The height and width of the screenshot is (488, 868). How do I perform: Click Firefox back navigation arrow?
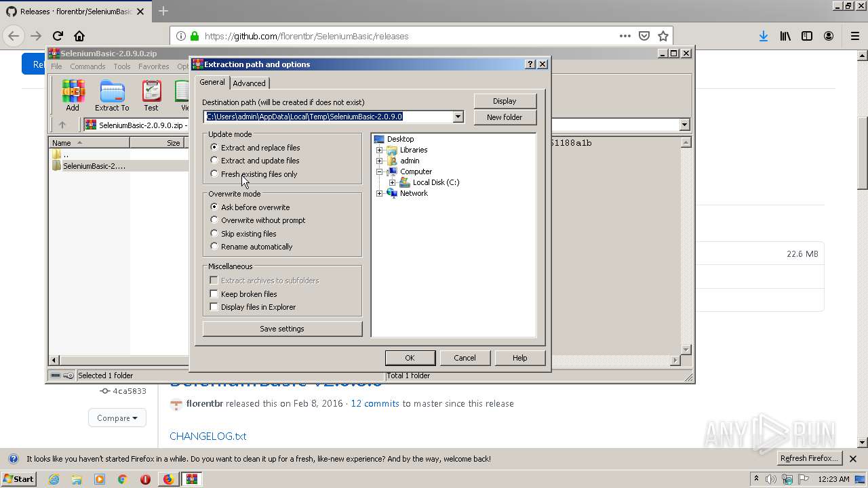pos(14,36)
